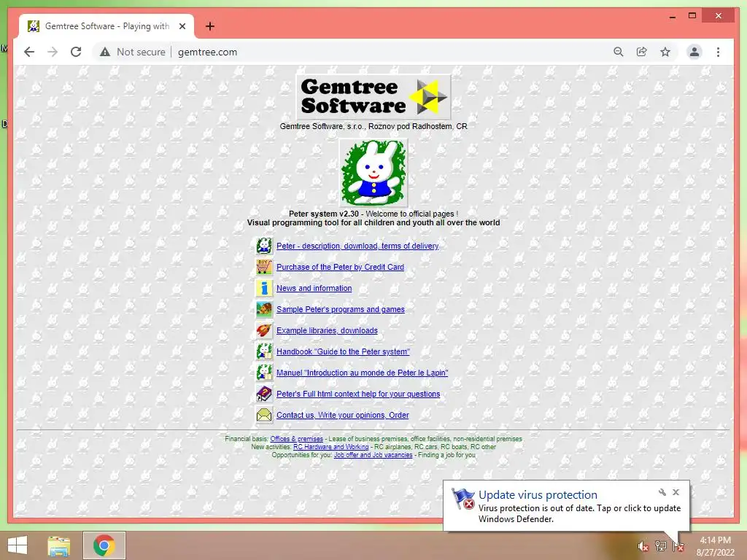Dismiss the virus protection notification
The width and height of the screenshot is (747, 560).
tap(676, 492)
